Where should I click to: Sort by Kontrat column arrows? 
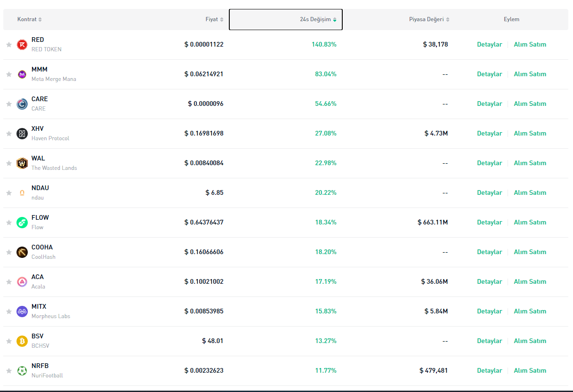[40, 20]
